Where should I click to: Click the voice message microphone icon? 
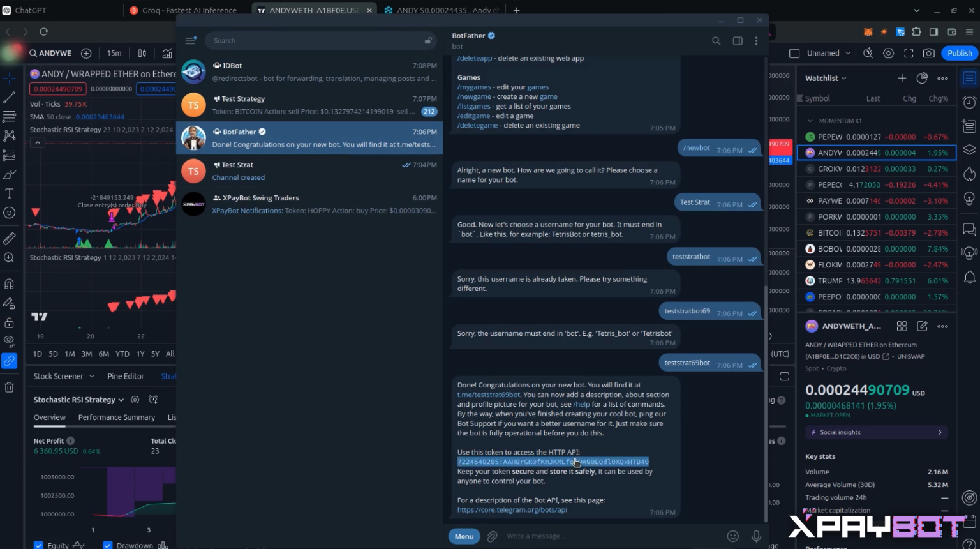coord(756,536)
